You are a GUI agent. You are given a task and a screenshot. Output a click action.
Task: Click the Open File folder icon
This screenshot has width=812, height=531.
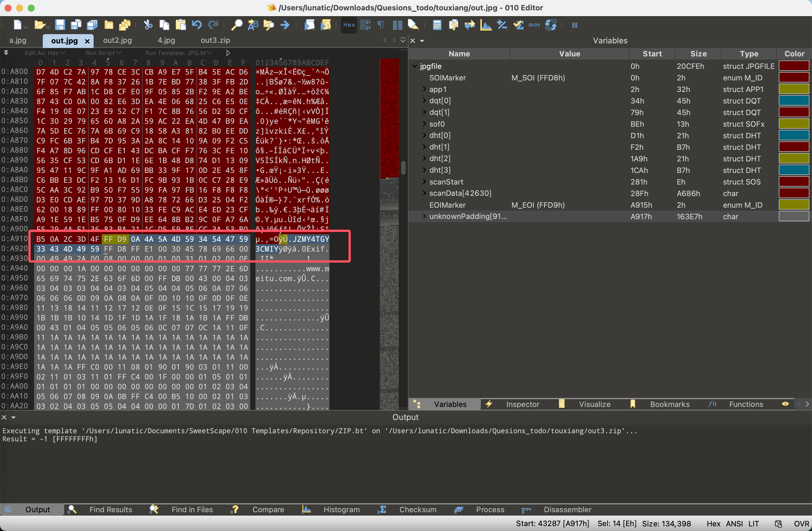40,25
